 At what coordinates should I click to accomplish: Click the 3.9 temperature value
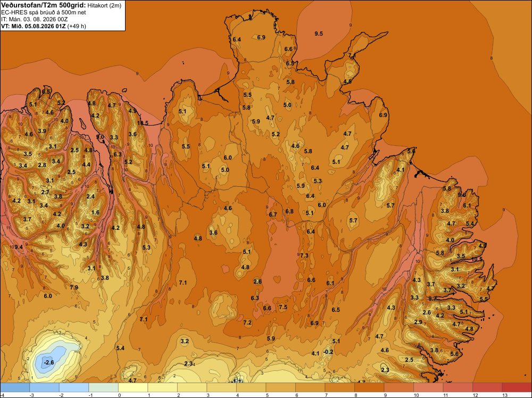(x=42, y=131)
